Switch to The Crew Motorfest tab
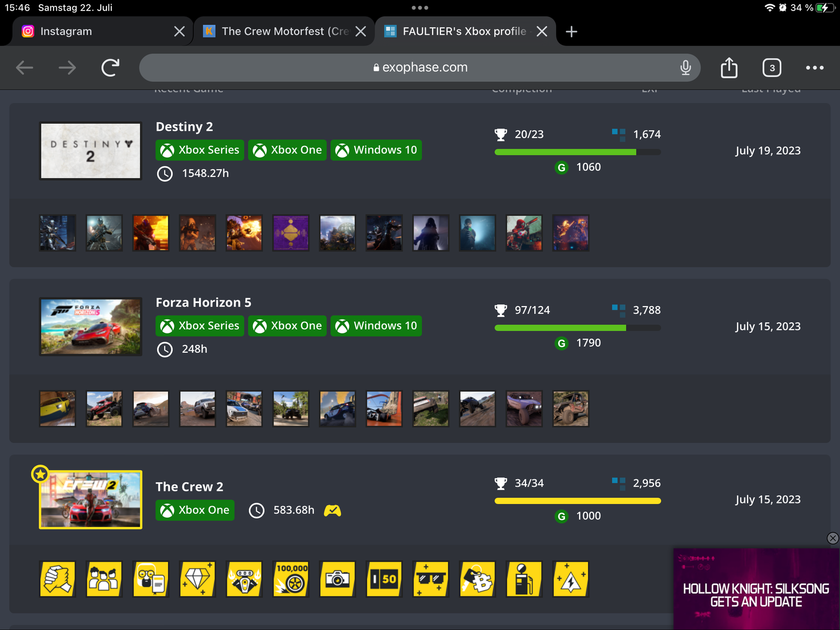 [x=284, y=31]
